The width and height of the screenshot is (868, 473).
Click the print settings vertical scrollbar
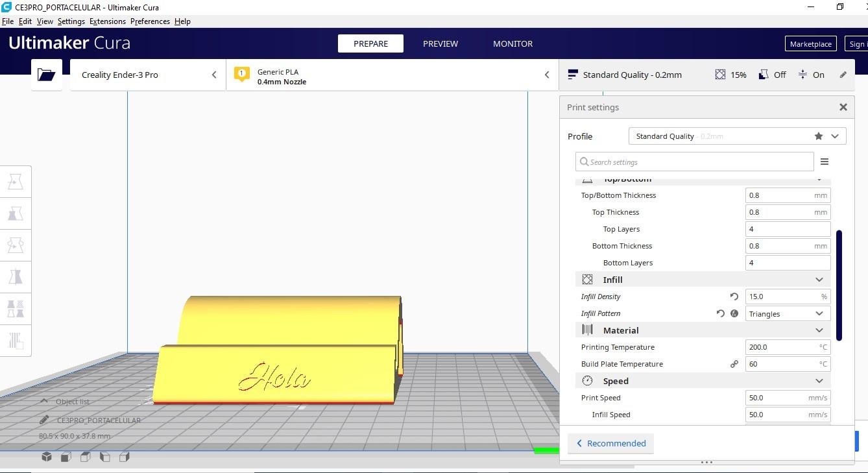coord(839,285)
